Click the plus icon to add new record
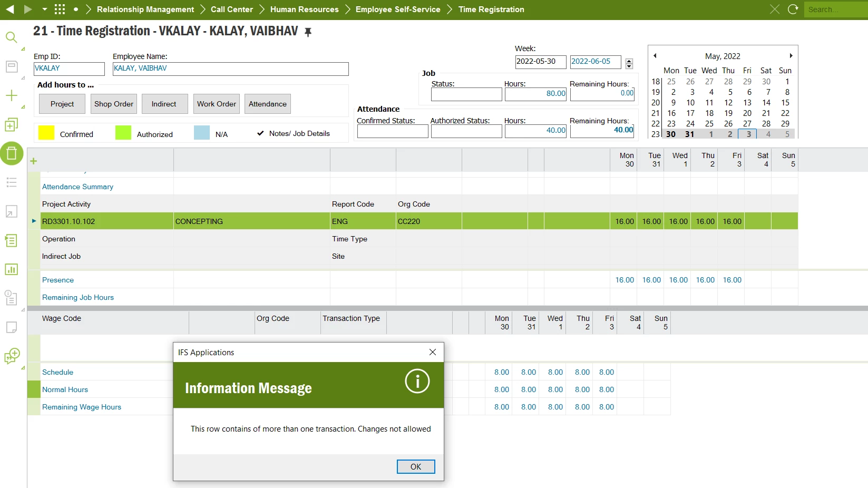868x488 pixels. tap(11, 95)
